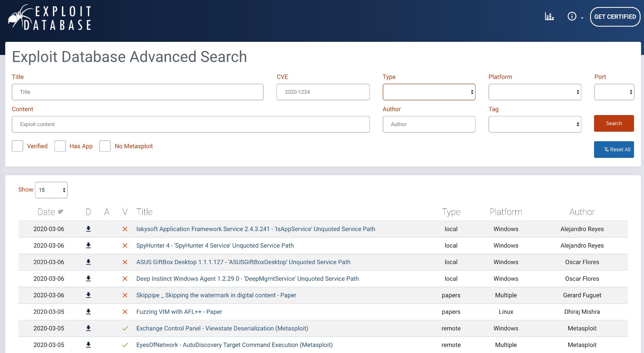Open the Platform select menu
This screenshot has height=353, width=644.
click(x=535, y=92)
